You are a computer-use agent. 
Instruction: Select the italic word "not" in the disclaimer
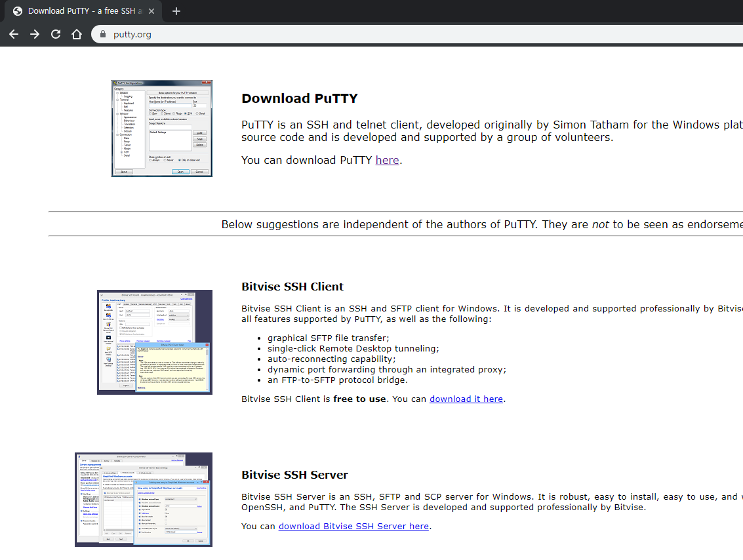[601, 224]
